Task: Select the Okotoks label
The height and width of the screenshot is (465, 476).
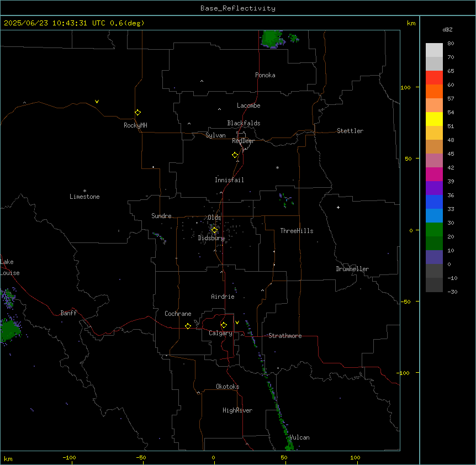Action: 228,387
